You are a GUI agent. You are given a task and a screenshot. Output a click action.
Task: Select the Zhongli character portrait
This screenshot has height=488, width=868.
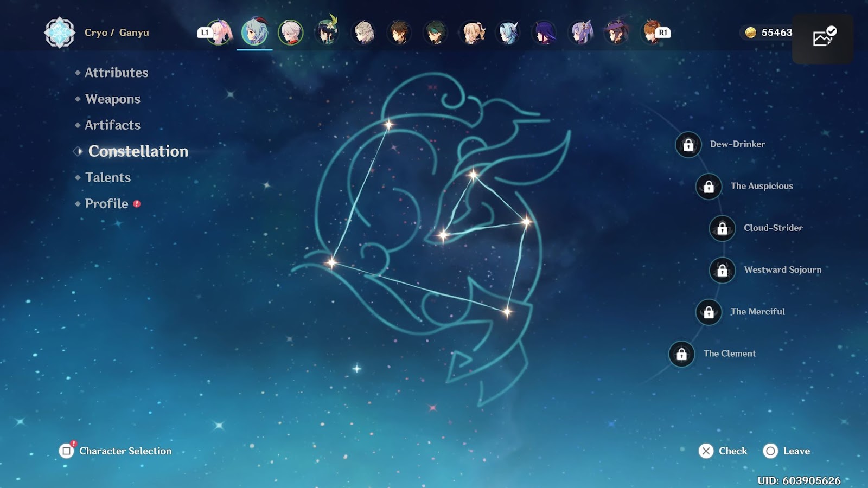pos(400,33)
